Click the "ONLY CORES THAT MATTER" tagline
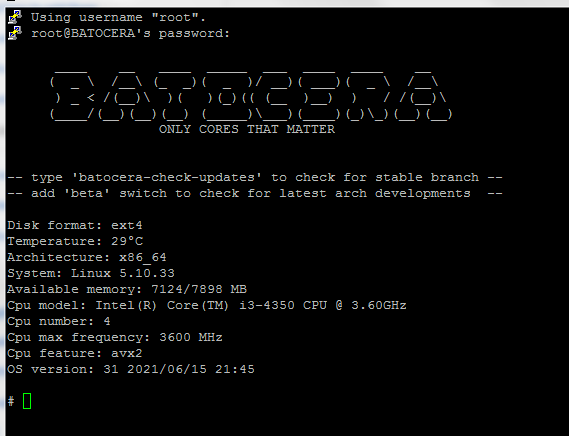The image size is (569, 436). pyautogui.click(x=247, y=129)
